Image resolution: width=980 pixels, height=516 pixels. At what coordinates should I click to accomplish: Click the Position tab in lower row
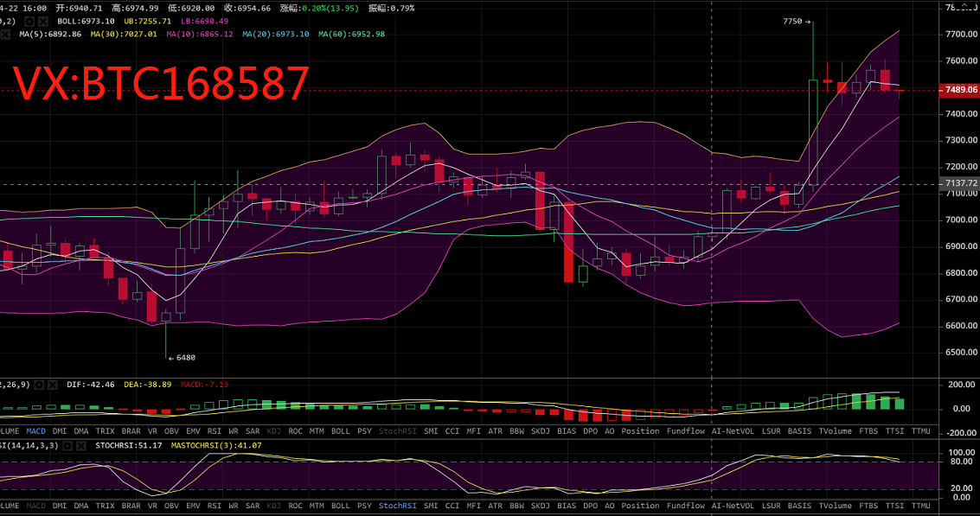640,506
